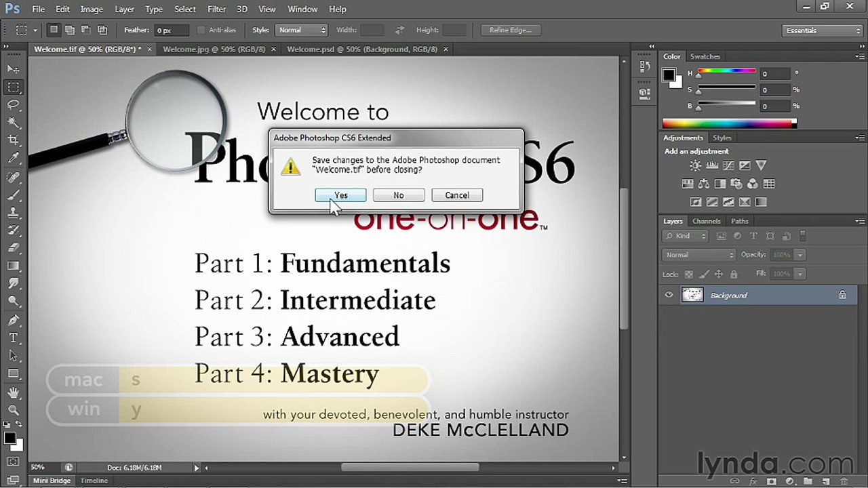Open the Style dropdown set to Normal
This screenshot has height=488, width=868.
click(x=302, y=30)
